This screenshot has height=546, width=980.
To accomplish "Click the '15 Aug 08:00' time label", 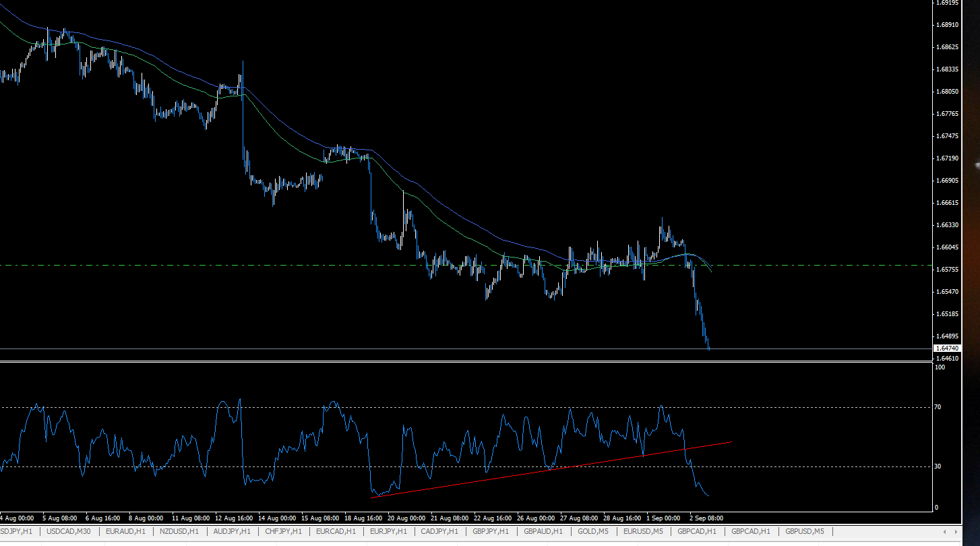I will click(x=320, y=518).
